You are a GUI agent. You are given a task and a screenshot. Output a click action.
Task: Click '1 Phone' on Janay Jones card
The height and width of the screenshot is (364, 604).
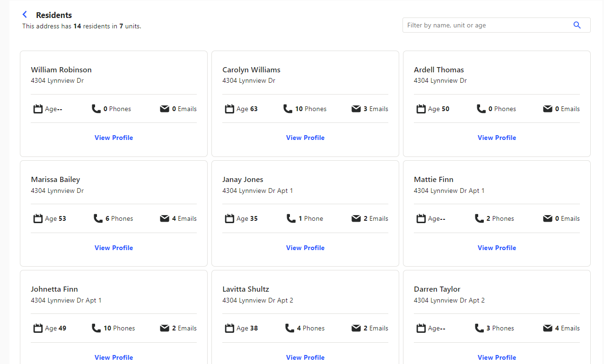click(x=311, y=218)
